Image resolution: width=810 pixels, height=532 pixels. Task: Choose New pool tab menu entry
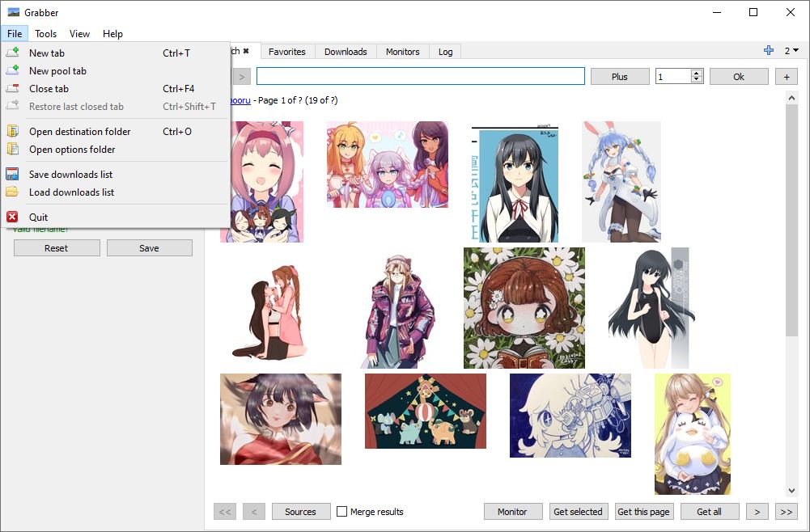[x=115, y=70]
